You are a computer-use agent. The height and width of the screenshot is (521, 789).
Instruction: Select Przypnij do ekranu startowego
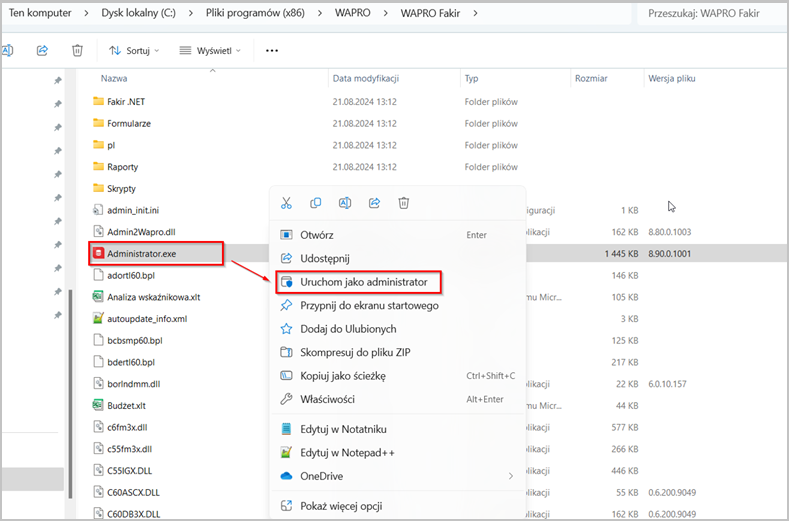click(x=398, y=306)
